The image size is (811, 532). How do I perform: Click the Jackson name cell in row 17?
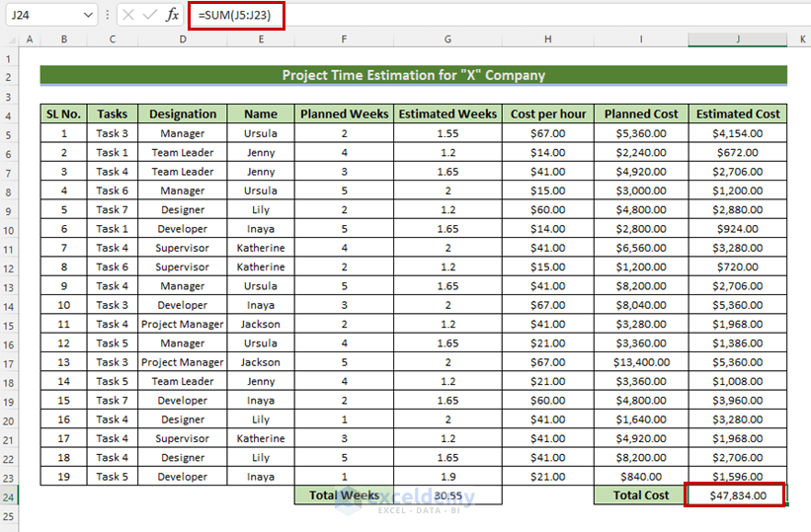[261, 362]
